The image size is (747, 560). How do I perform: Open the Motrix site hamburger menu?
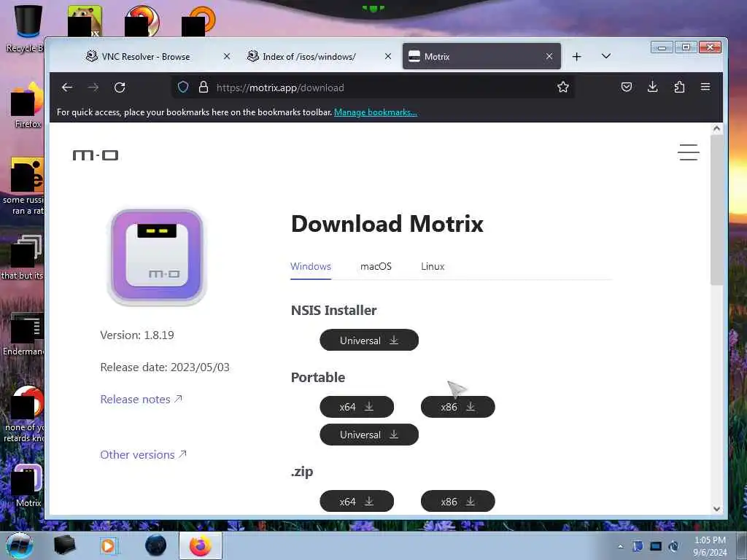coord(689,152)
